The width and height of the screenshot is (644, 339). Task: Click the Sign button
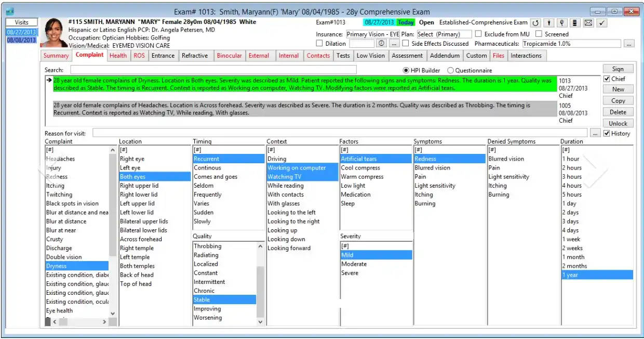click(618, 69)
